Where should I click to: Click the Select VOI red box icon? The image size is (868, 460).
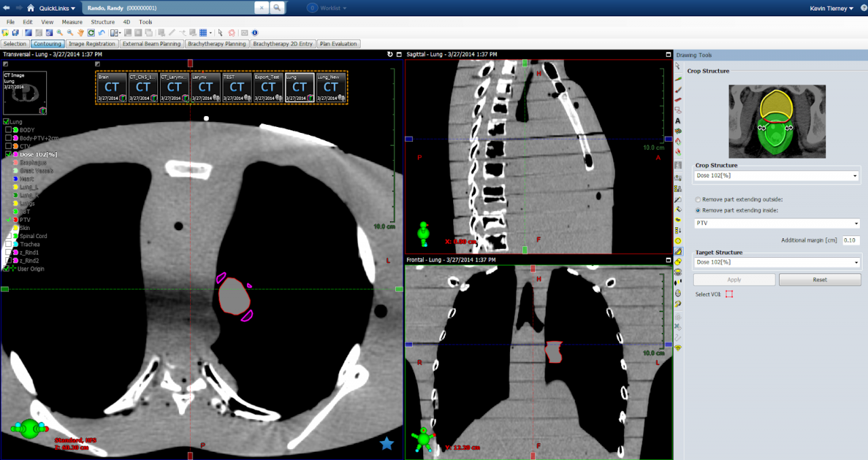[729, 294]
